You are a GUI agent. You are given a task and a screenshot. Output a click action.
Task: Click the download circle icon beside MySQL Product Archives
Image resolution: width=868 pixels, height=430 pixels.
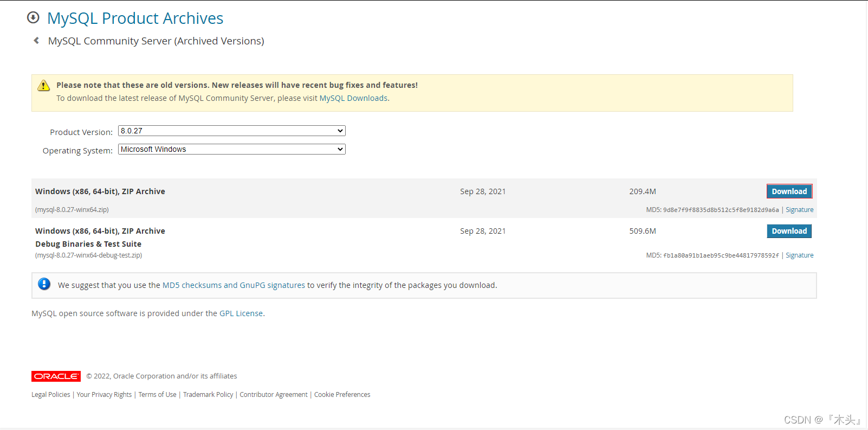pos(33,17)
